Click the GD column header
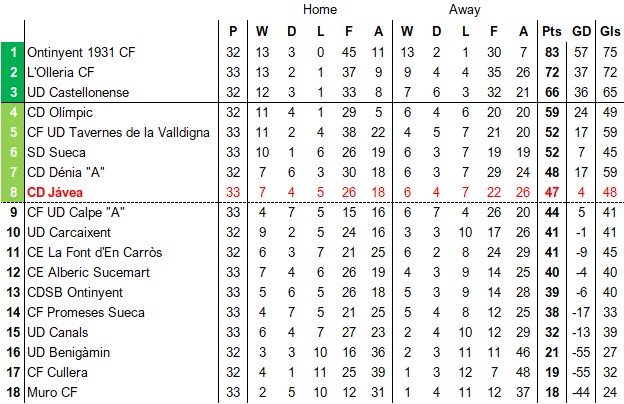Screen dimensions: 624x404 (582, 30)
